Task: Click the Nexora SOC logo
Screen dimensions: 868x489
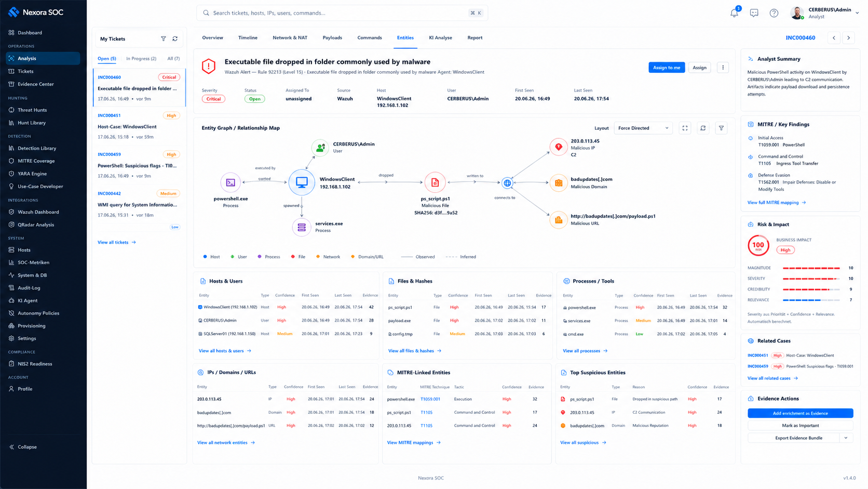Action: tap(36, 12)
